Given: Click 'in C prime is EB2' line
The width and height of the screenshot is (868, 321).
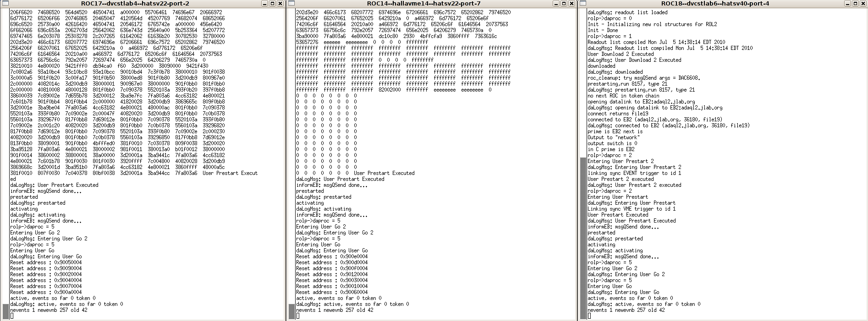Looking at the screenshot, I should [x=611, y=149].
